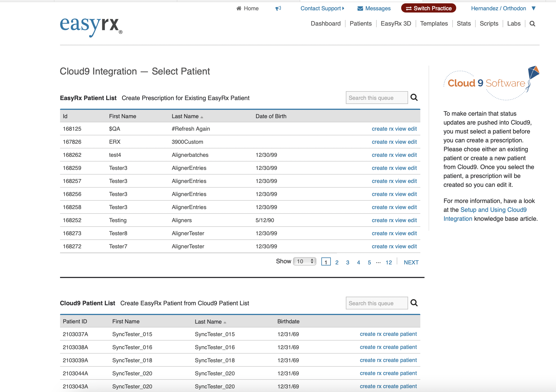Expand Contact Support menu
The image size is (556, 392).
click(322, 8)
